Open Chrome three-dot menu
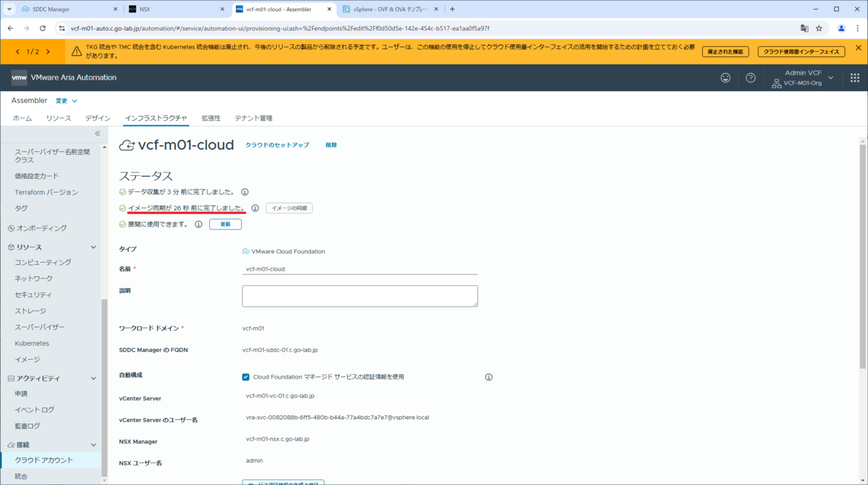The image size is (868, 485). [x=857, y=28]
